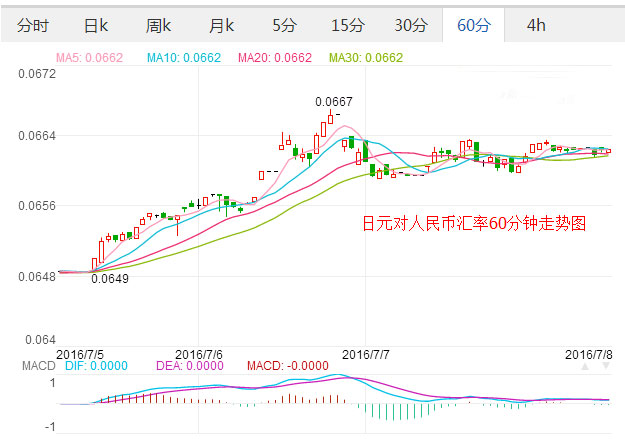625x439 pixels.
Task: Click the DEA: 0.0000 value
Action: pyautogui.click(x=190, y=366)
